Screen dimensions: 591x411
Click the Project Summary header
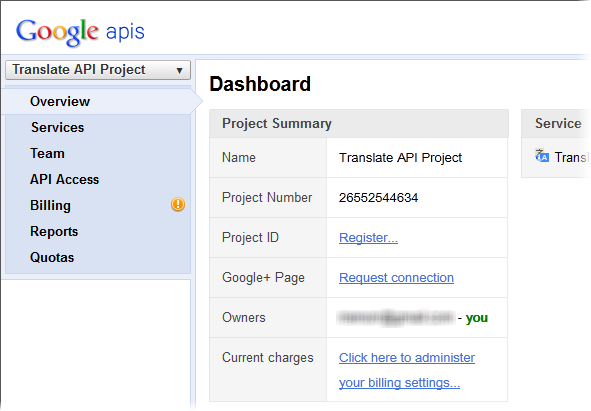(359, 124)
